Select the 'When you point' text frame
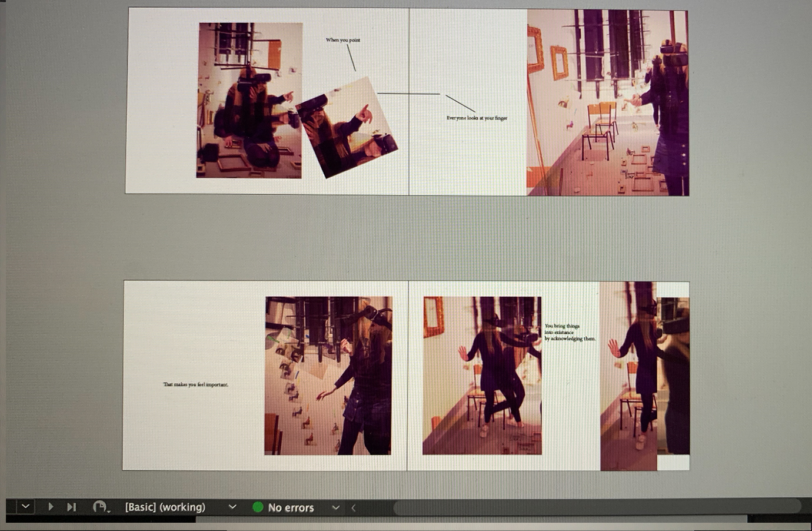Image resolution: width=812 pixels, height=531 pixels. tap(343, 40)
